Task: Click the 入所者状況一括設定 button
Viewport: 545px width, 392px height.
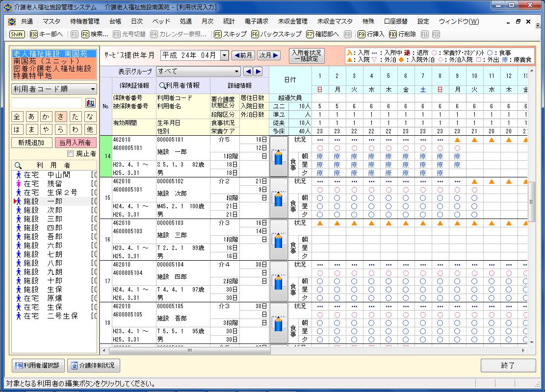Action: click(x=306, y=55)
